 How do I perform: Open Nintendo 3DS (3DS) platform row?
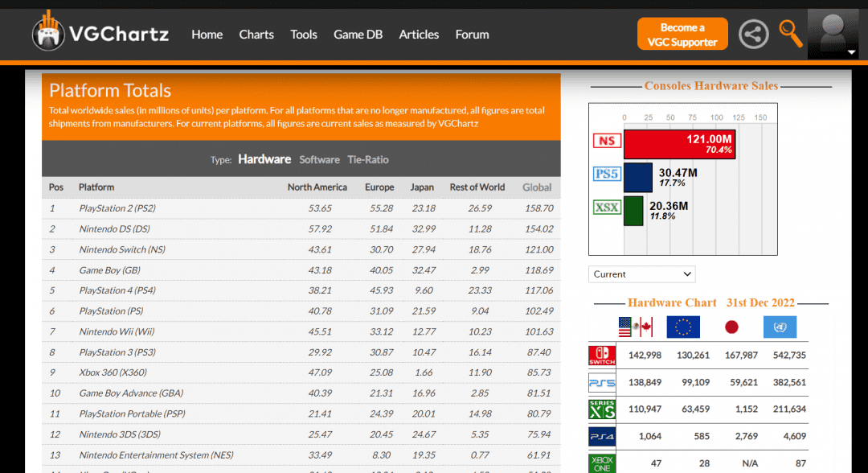coord(301,434)
